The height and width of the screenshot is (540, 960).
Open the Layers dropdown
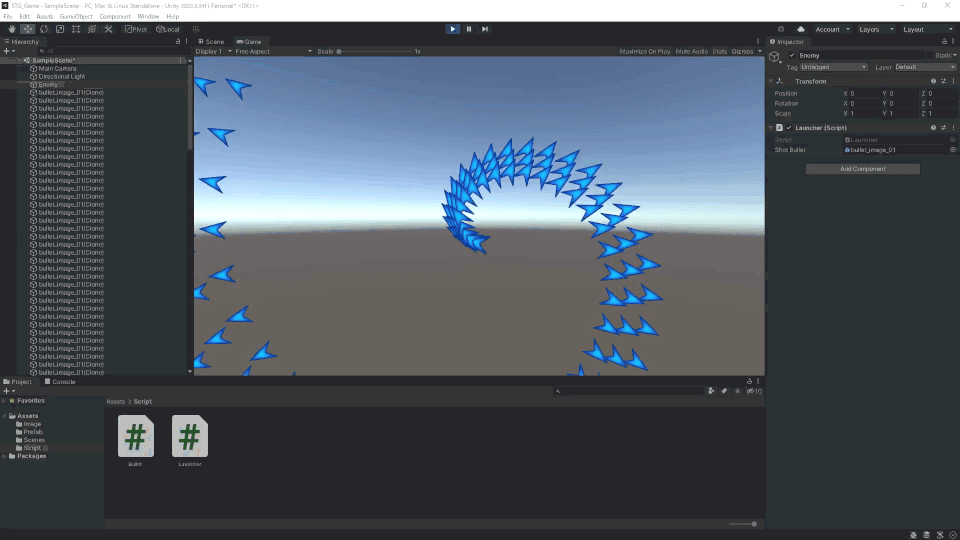876,29
